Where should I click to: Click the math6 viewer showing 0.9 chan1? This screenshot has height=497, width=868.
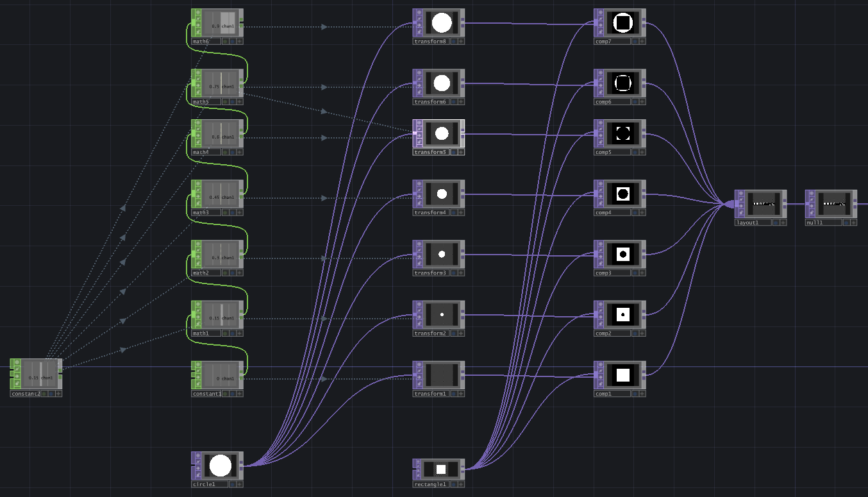(221, 23)
